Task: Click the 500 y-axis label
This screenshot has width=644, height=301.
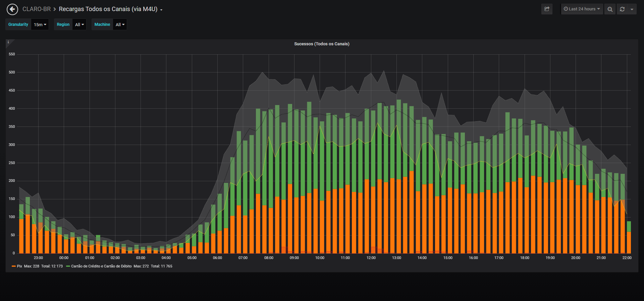Action: 12,72
